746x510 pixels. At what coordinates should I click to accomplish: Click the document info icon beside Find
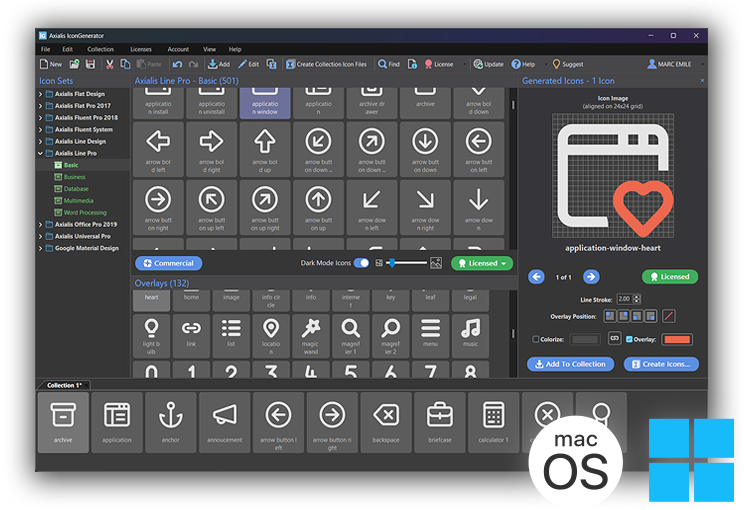tap(412, 64)
